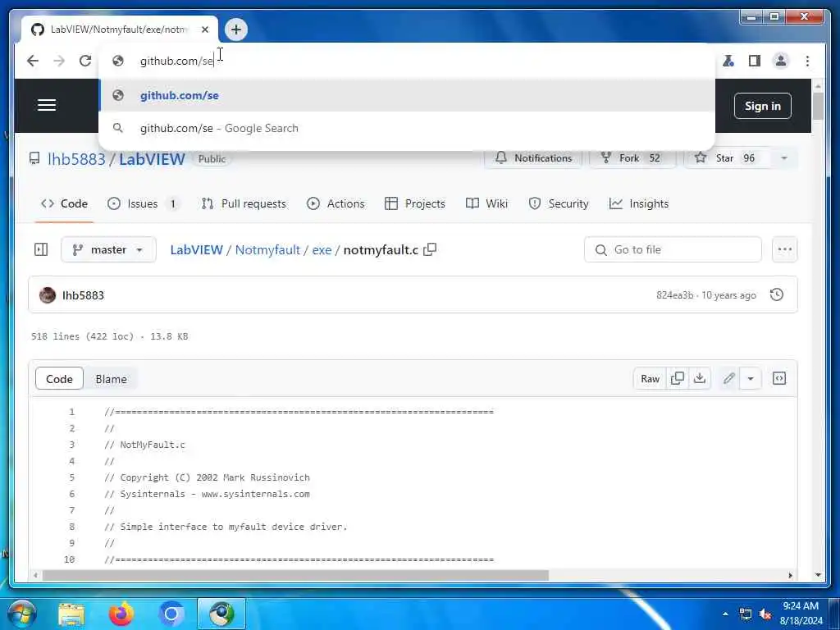Open the Actions tab
This screenshot has width=840, height=630.
point(336,203)
